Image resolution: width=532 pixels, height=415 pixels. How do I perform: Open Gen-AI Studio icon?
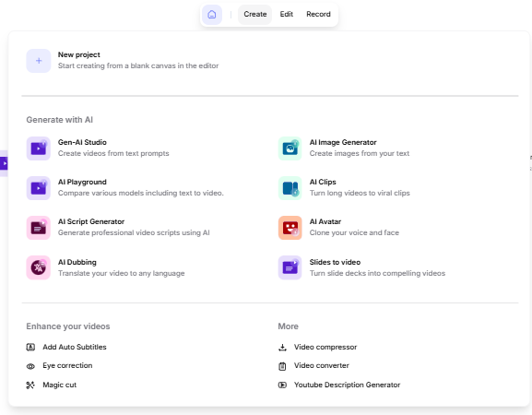pos(39,148)
